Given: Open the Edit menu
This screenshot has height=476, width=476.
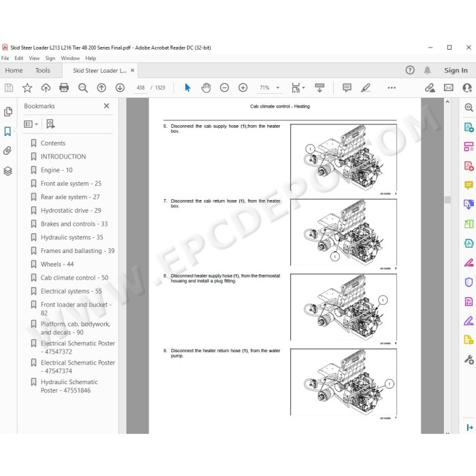Looking at the screenshot, I should (x=19, y=58).
